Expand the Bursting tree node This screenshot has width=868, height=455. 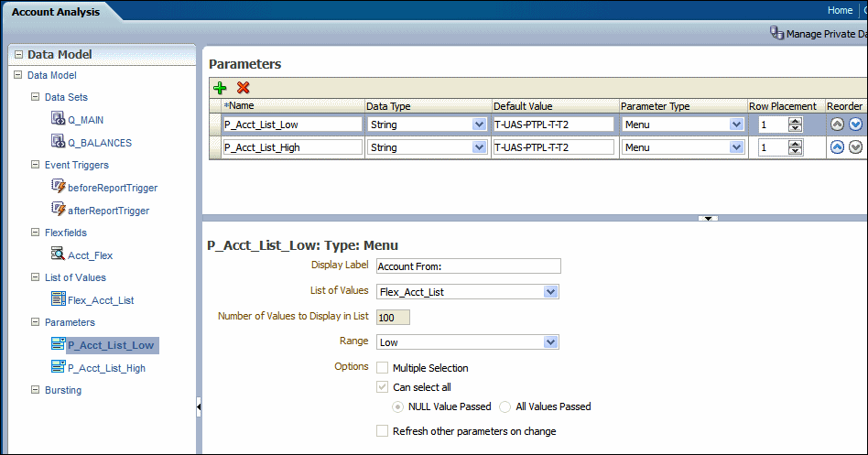point(36,390)
